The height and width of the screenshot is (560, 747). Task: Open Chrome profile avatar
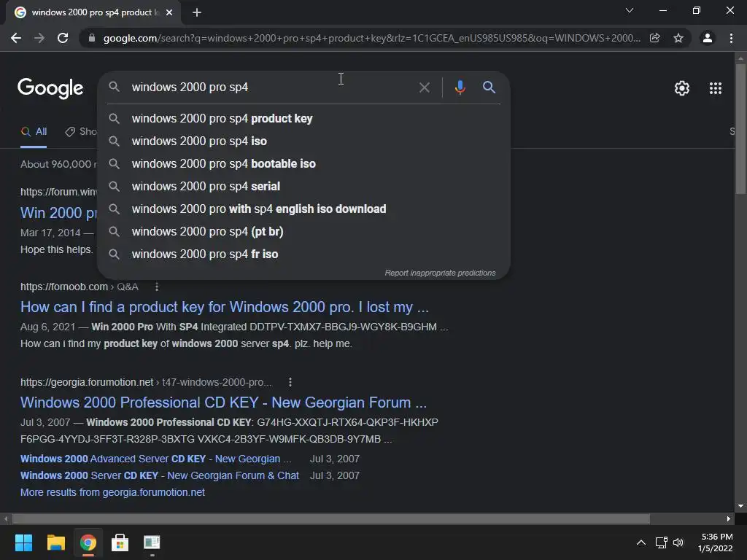coord(708,38)
